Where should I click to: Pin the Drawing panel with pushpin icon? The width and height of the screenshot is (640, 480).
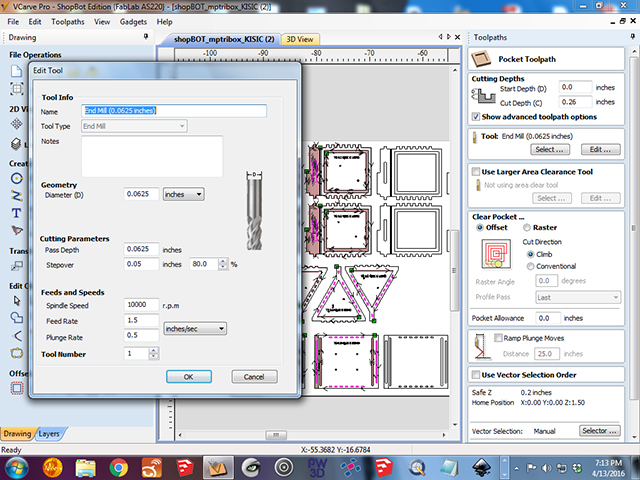coord(146,37)
